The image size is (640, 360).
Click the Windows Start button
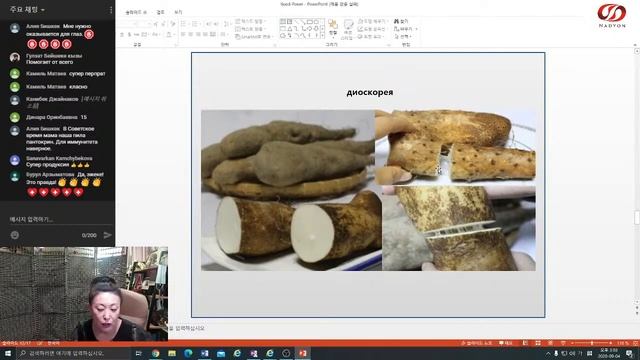pyautogui.click(x=8, y=353)
